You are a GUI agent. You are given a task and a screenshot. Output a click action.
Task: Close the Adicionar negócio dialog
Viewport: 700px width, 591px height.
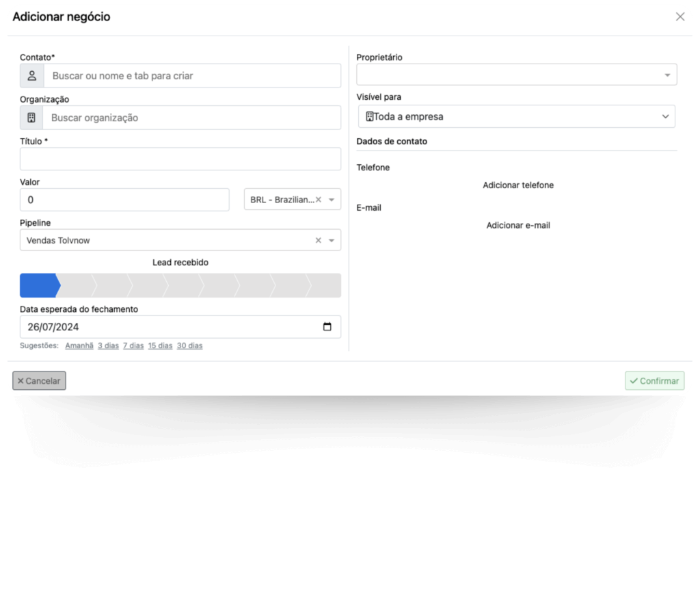pos(679,17)
